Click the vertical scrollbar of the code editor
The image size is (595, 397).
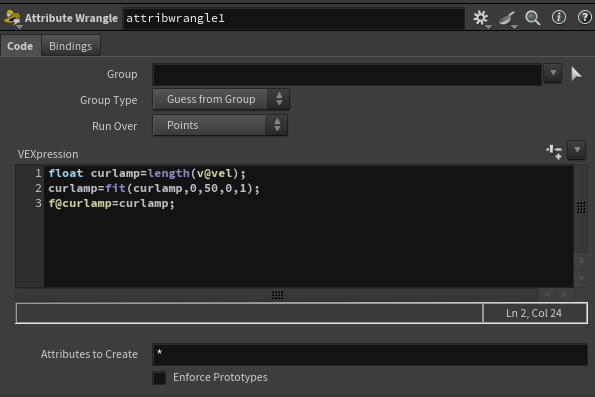(x=581, y=208)
